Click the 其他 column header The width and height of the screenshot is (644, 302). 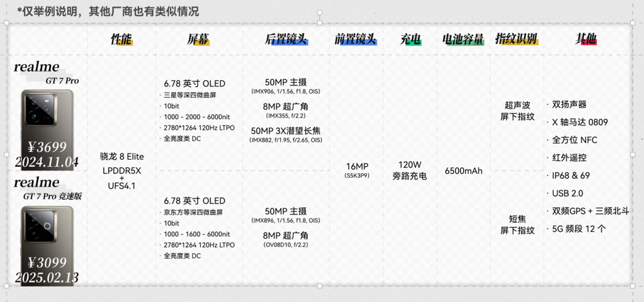pos(585,39)
